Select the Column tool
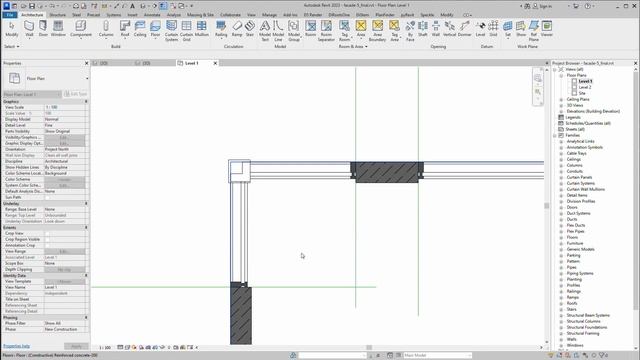The image size is (640, 360). tap(106, 29)
